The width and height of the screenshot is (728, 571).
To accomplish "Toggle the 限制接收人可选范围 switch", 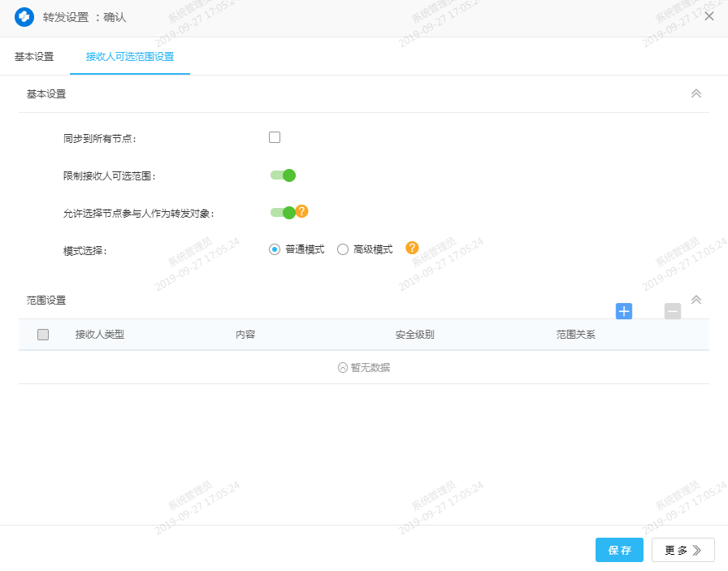I will 283,175.
